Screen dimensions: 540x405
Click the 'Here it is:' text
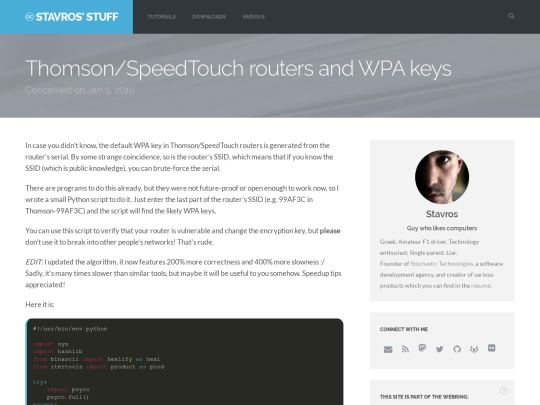tap(40, 304)
